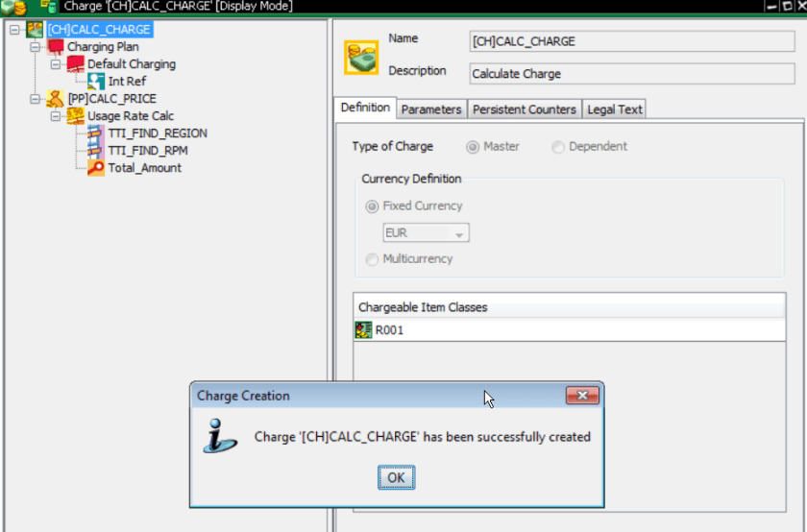Select the Usage Rate Calc tree label

coord(131,116)
